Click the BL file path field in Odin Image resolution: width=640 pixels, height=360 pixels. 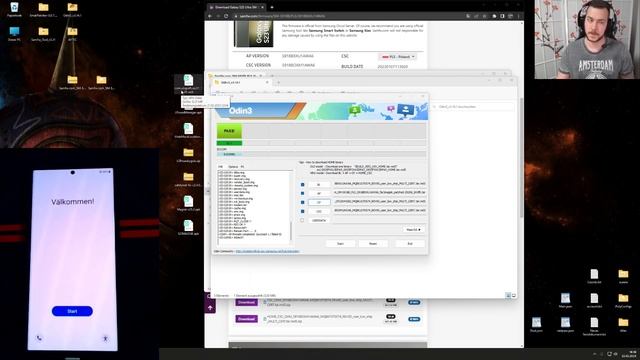[x=380, y=184]
